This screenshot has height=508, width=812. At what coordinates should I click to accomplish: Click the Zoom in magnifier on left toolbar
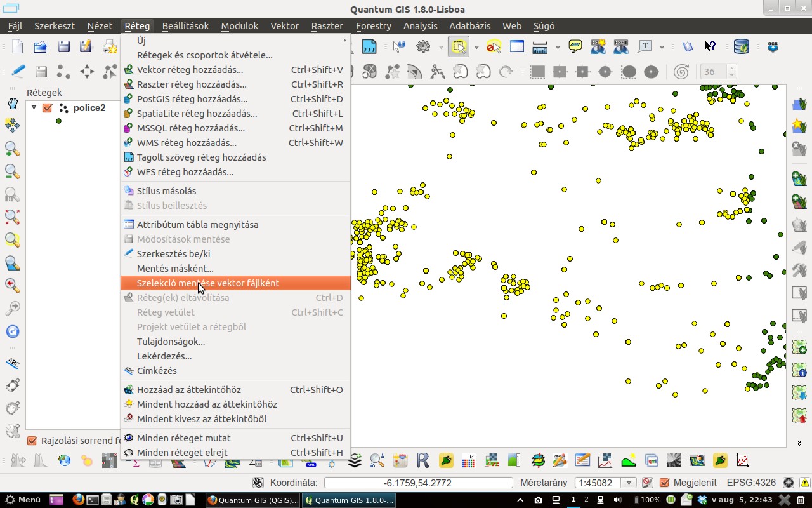12,149
